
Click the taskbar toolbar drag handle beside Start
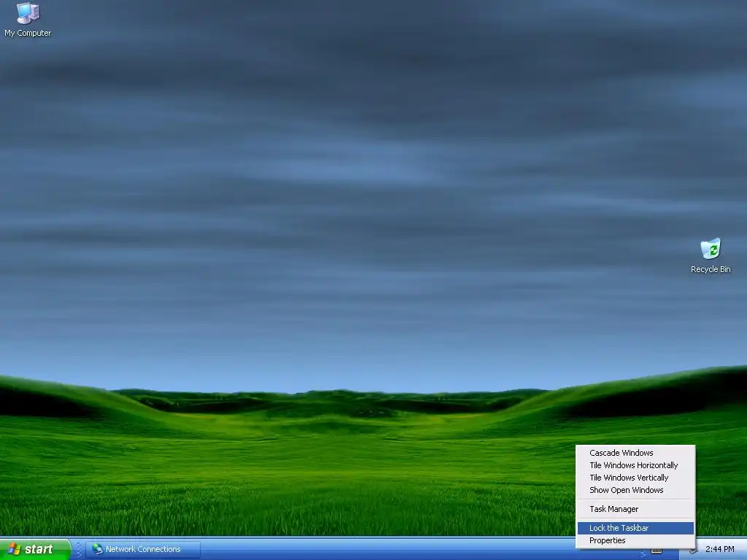click(79, 550)
